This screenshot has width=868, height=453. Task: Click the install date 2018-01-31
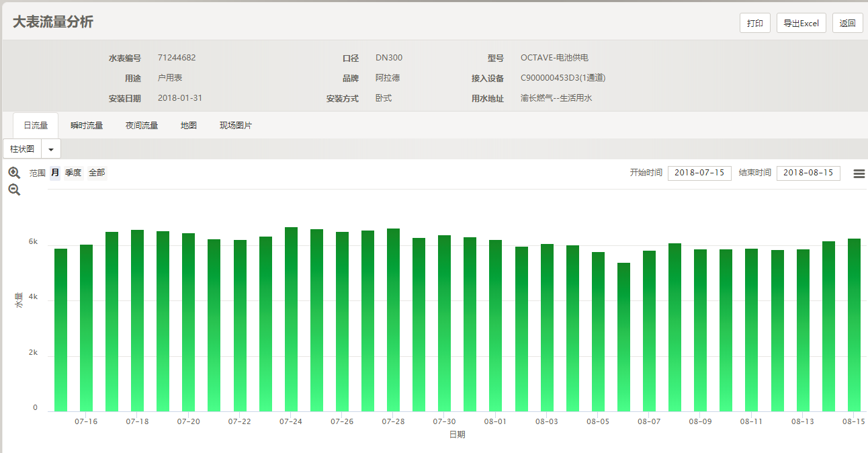coord(180,98)
